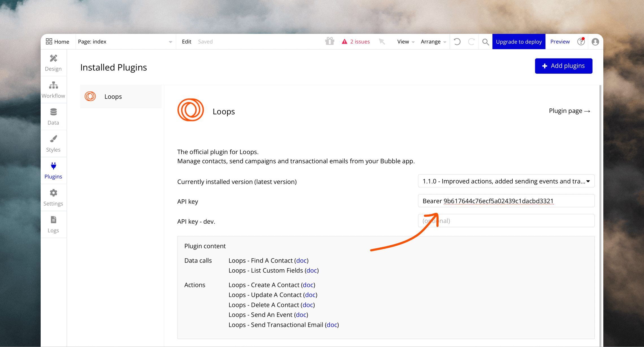Image resolution: width=644 pixels, height=347 pixels.
Task: Click 'The official plugin for Loops.' text
Action: tap(218, 152)
